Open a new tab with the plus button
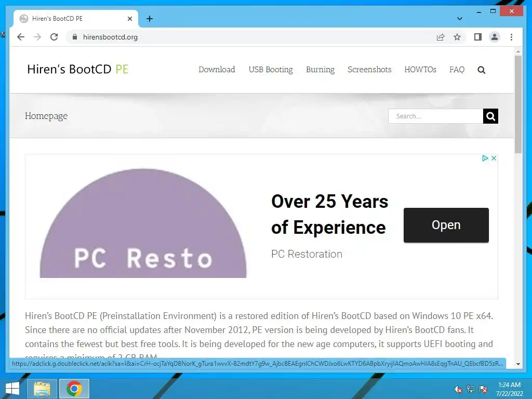The width and height of the screenshot is (532, 399). click(x=149, y=19)
